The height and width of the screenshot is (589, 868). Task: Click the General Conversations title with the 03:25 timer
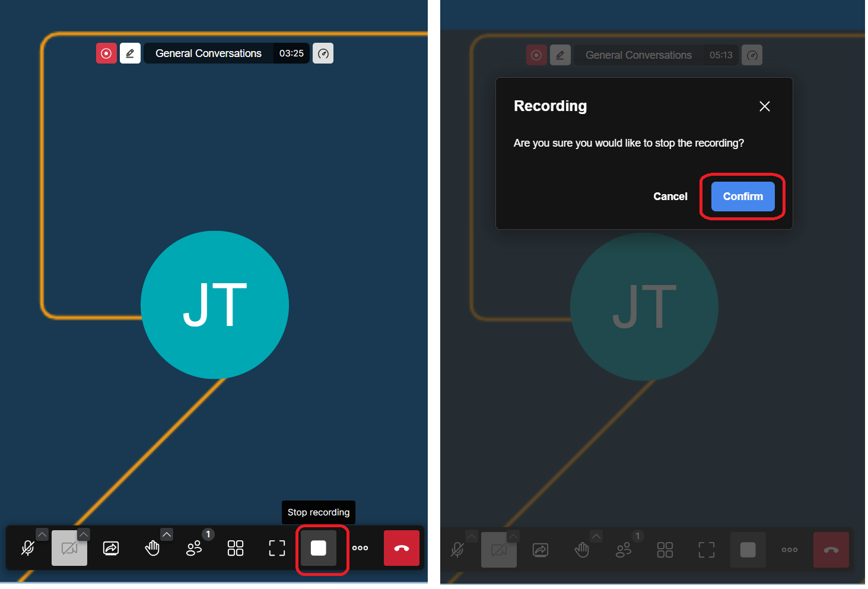208,53
